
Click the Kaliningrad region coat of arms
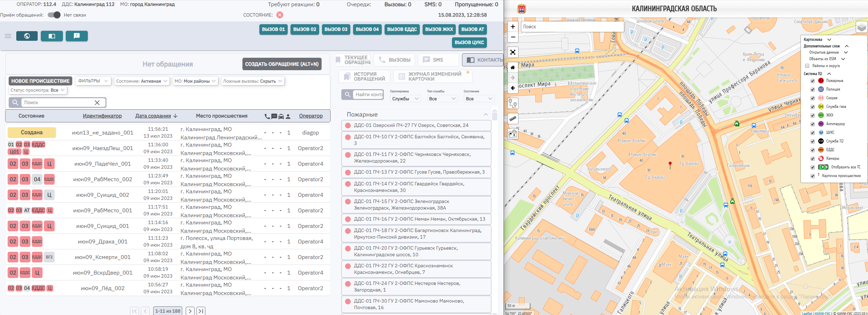tap(521, 9)
